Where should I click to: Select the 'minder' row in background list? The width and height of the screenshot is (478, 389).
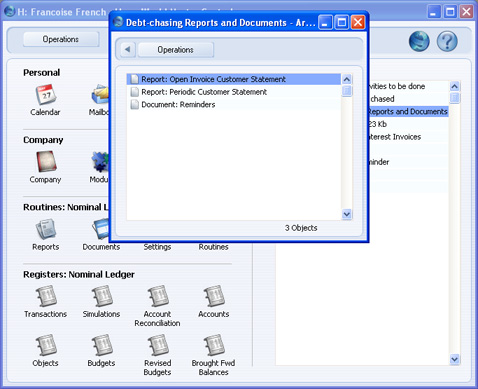point(408,162)
